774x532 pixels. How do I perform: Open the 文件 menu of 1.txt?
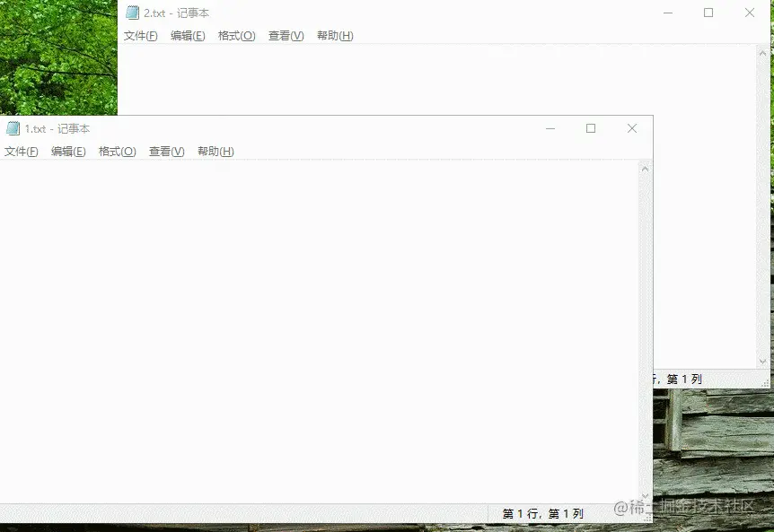click(x=20, y=152)
